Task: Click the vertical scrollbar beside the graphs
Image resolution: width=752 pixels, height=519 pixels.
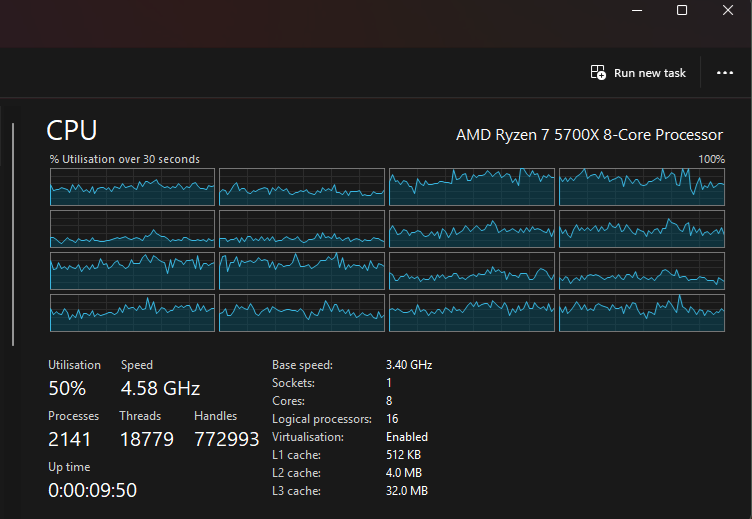Action: 13,234
